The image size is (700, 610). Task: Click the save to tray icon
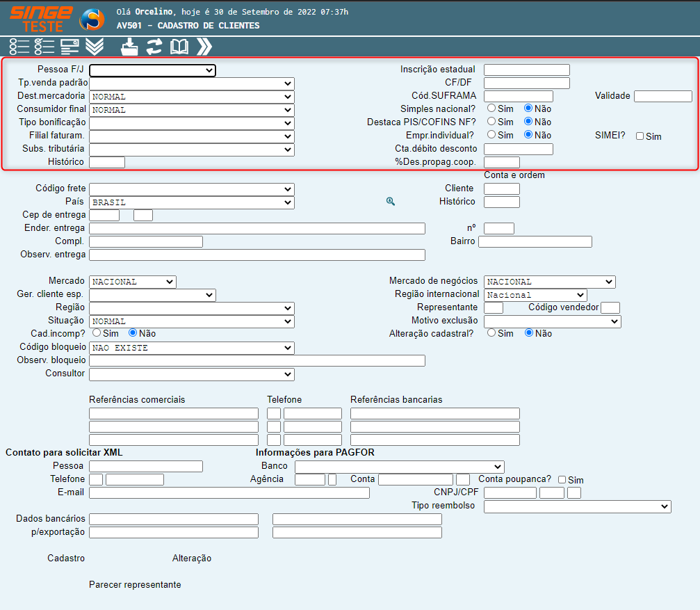point(130,47)
